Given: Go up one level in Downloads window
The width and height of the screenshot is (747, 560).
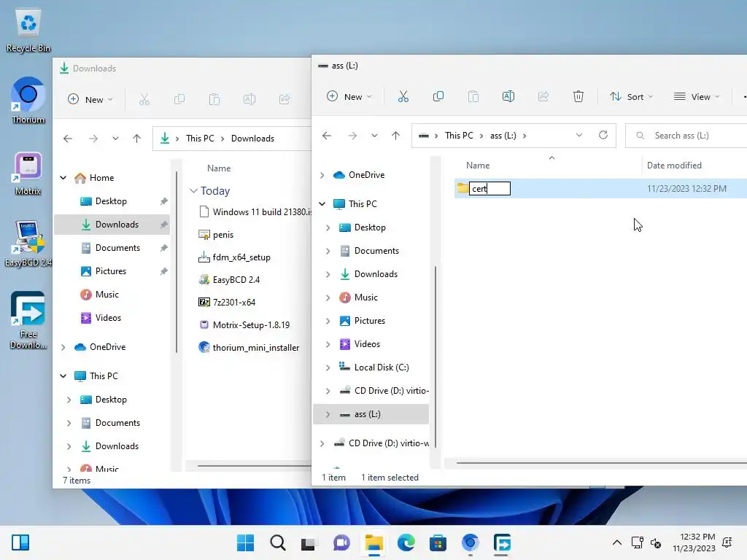Looking at the screenshot, I should tap(136, 139).
